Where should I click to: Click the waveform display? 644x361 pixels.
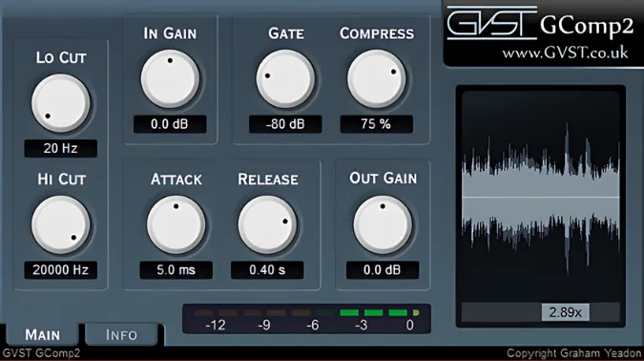pyautogui.click(x=541, y=197)
